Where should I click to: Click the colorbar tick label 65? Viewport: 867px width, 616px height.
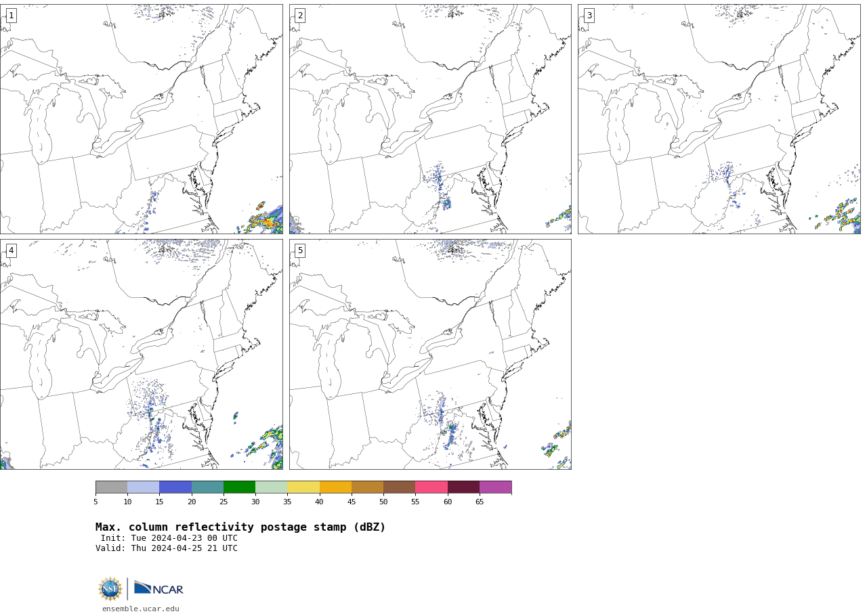click(x=480, y=502)
